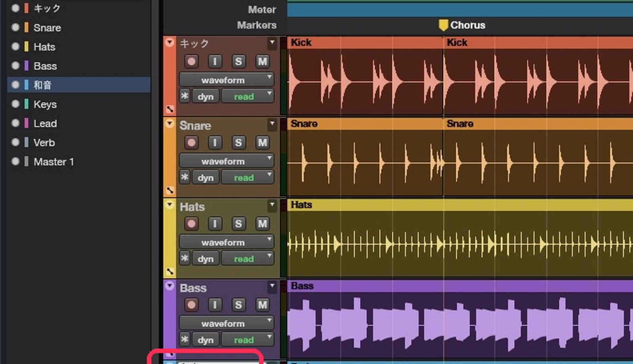633x364 pixels.
Task: Click the asterisk icon on Hats track
Action: (x=185, y=258)
